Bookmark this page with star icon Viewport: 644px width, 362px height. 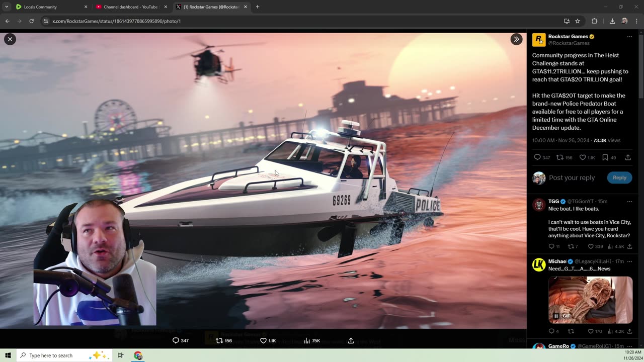578,21
